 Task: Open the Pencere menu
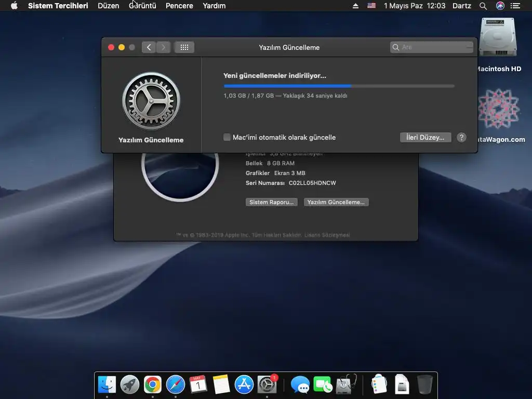point(179,6)
